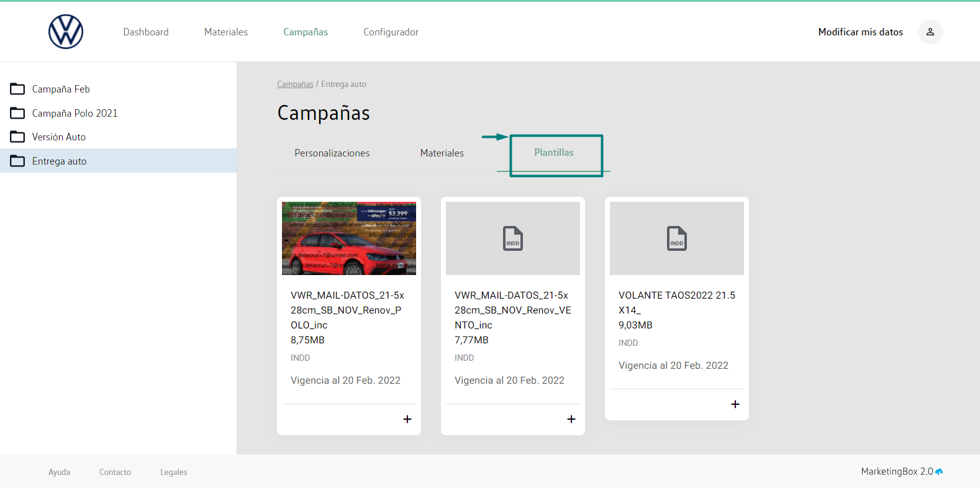Click Modificar mis datos link
This screenshot has width=980, height=488.
[861, 32]
